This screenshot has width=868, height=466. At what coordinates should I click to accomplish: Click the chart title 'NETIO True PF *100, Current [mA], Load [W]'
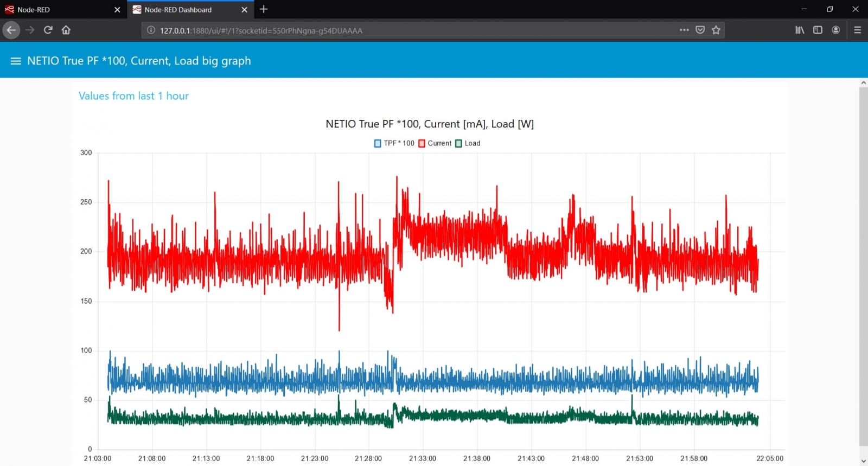pos(430,124)
